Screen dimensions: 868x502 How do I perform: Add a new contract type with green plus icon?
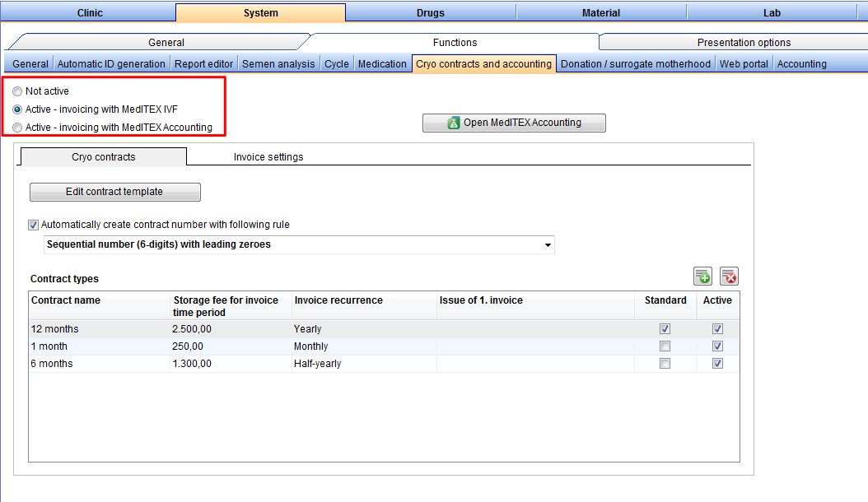703,277
